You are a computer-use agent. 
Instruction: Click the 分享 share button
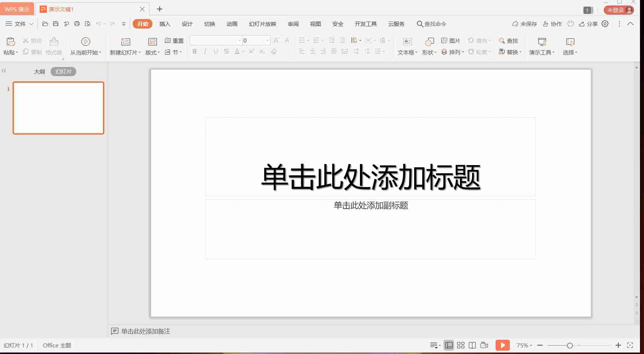tap(588, 24)
